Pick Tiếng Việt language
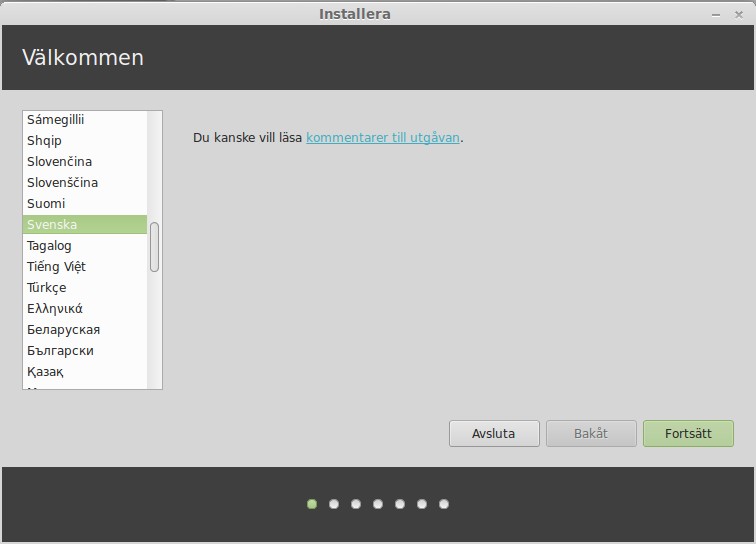 tap(85, 267)
